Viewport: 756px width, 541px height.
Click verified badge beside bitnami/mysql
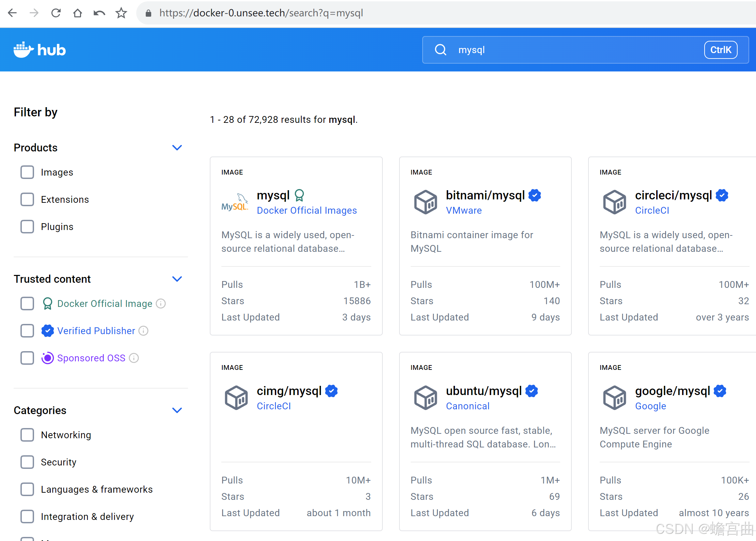click(x=535, y=195)
